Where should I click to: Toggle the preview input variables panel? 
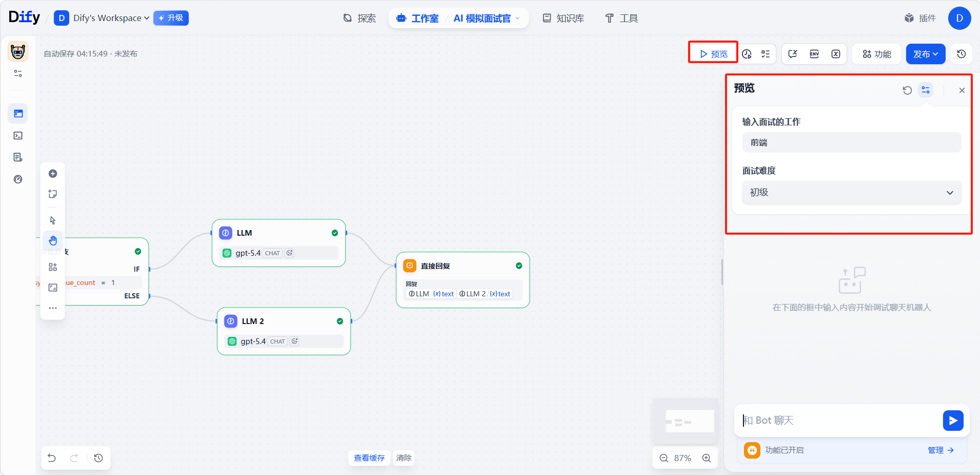926,90
